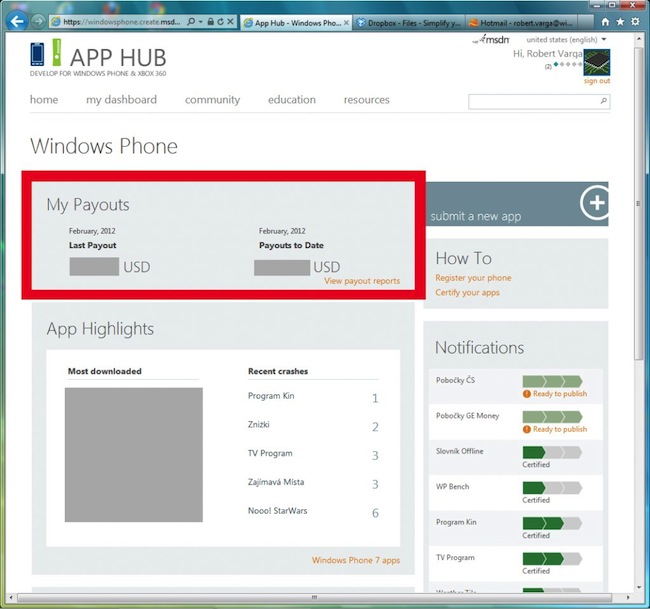Switch to the Dropbox - Files tab
Viewport: 650px width, 609px height.
(x=409, y=23)
